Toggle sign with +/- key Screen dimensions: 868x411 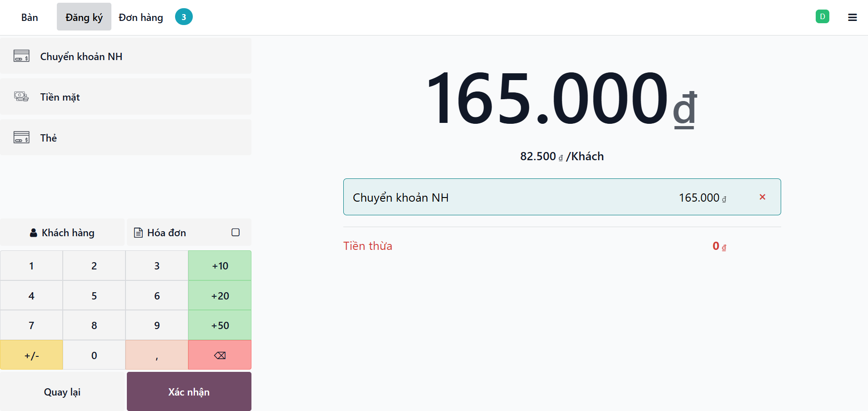[x=31, y=355]
